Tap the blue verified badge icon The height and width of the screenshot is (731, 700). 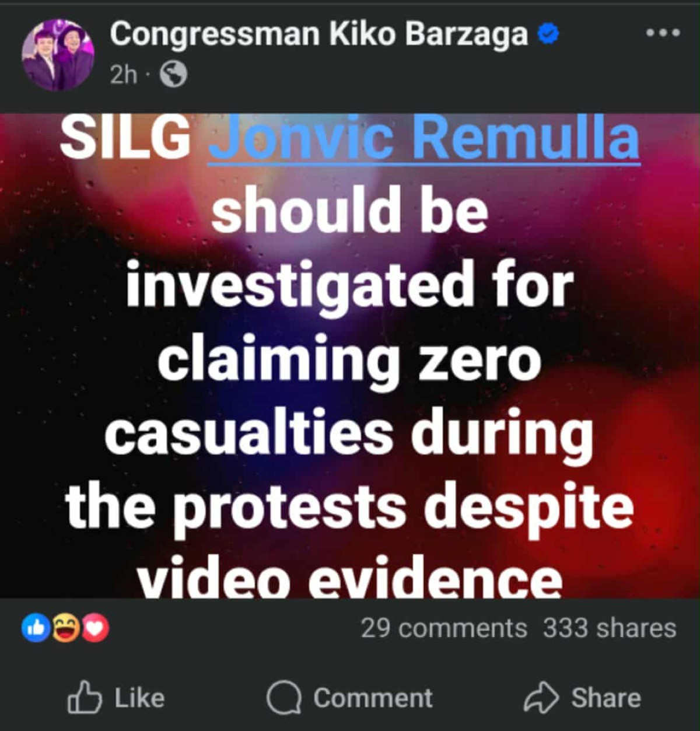click(x=547, y=34)
